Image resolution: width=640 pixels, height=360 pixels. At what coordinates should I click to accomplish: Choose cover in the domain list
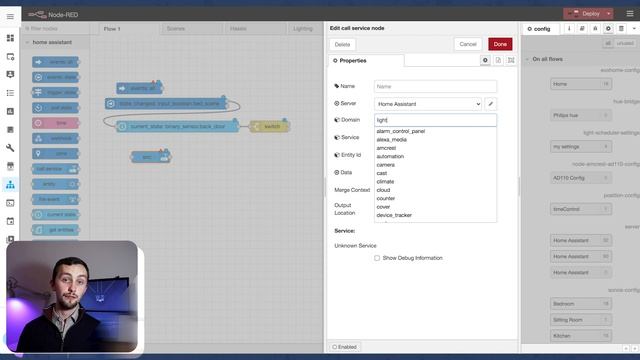click(x=383, y=207)
